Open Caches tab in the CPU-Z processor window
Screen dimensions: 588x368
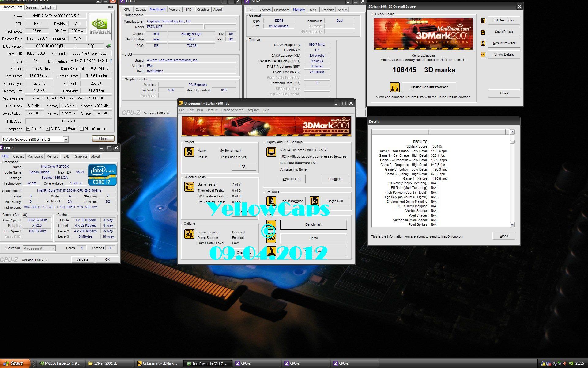pos(18,156)
